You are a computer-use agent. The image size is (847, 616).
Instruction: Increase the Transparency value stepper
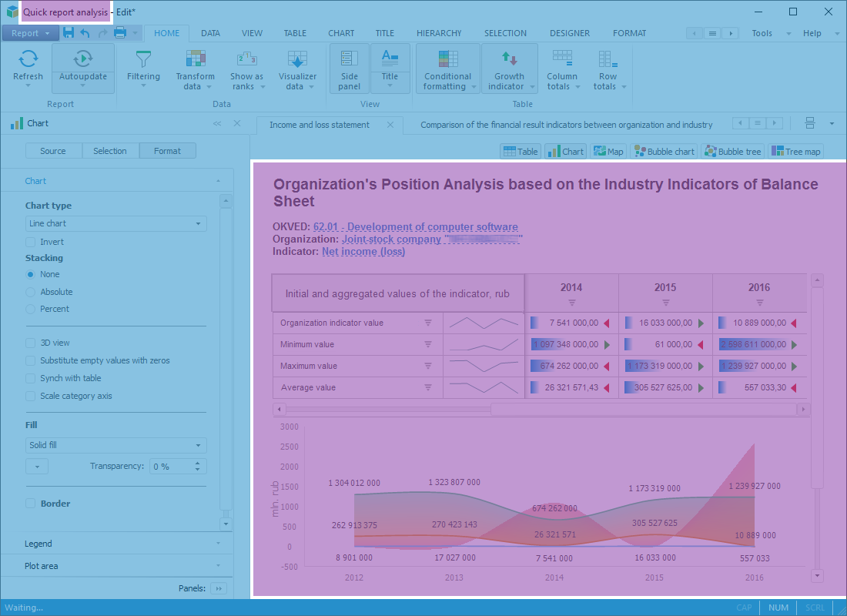pyautogui.click(x=198, y=463)
